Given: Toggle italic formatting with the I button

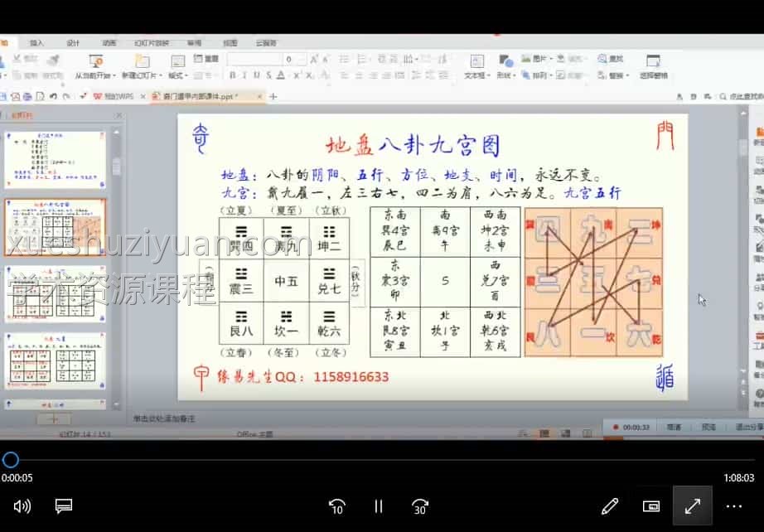Looking at the screenshot, I should 244,73.
